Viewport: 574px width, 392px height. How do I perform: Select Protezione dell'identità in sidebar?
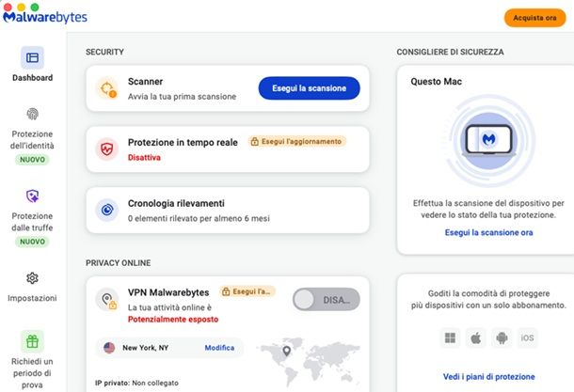[x=32, y=140]
